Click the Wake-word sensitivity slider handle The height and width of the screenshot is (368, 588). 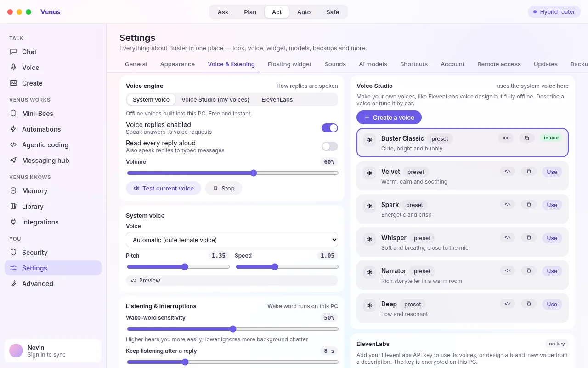coord(233,329)
